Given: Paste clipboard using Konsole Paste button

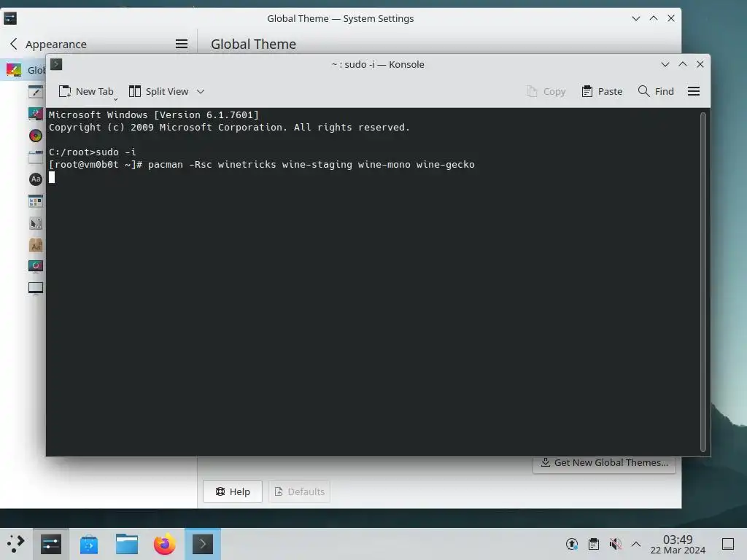Looking at the screenshot, I should (x=602, y=91).
